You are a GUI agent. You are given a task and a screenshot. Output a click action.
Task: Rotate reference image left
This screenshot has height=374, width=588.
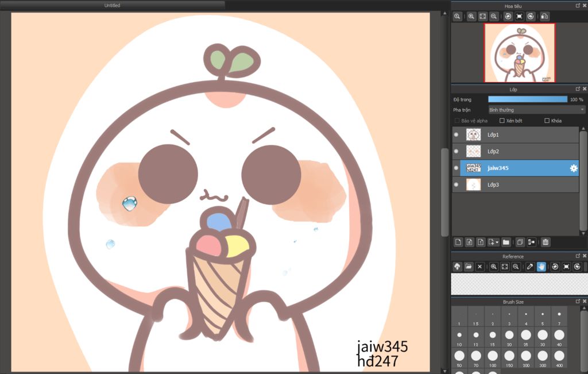pos(555,267)
